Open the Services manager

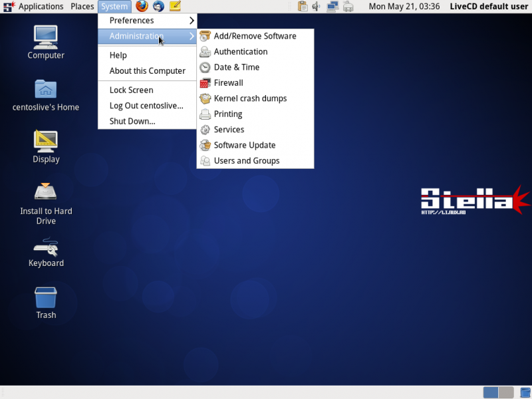coord(255,130)
